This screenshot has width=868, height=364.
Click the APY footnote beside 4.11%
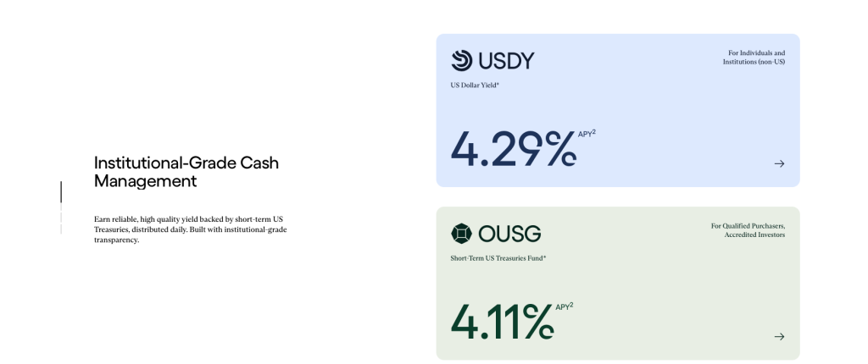564,306
